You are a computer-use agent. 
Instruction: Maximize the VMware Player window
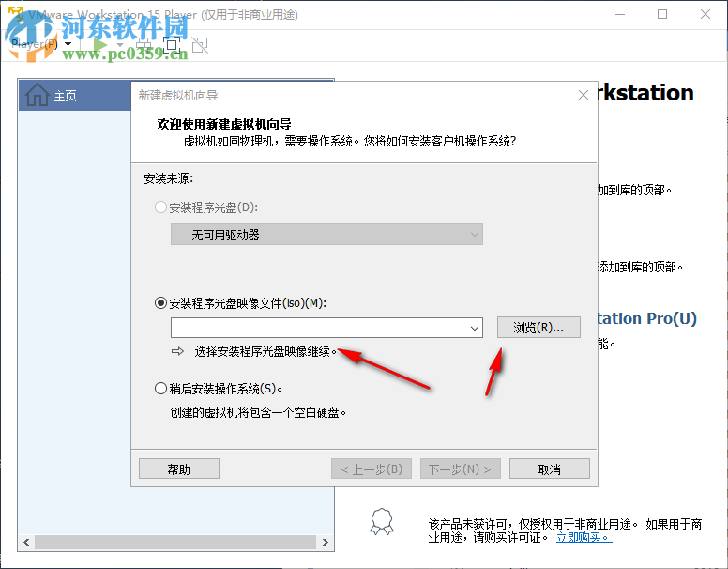pos(662,14)
